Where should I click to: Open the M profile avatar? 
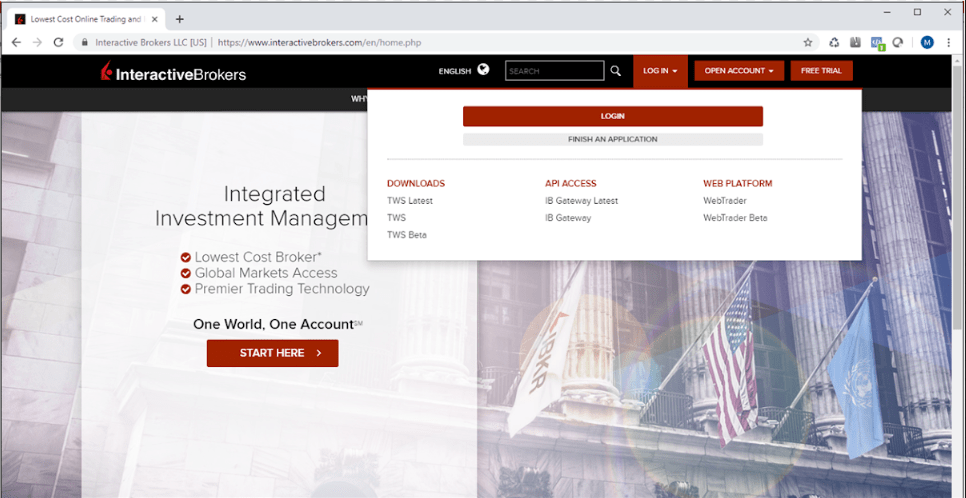click(x=927, y=43)
